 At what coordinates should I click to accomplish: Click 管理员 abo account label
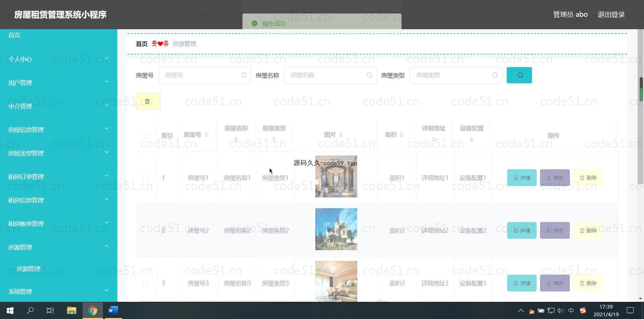(570, 14)
